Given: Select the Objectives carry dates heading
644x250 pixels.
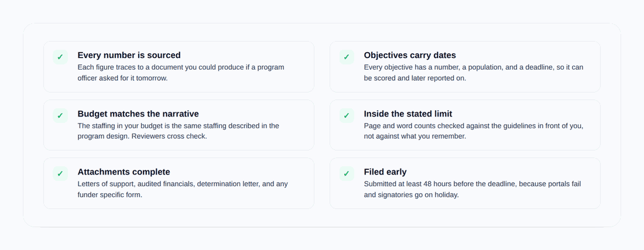Looking at the screenshot, I should pyautogui.click(x=410, y=55).
